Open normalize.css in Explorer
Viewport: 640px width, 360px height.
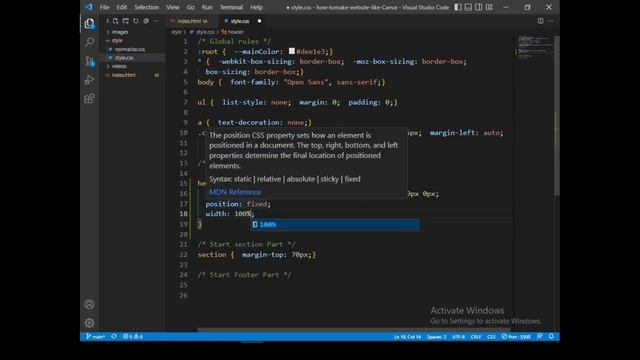pos(129,49)
